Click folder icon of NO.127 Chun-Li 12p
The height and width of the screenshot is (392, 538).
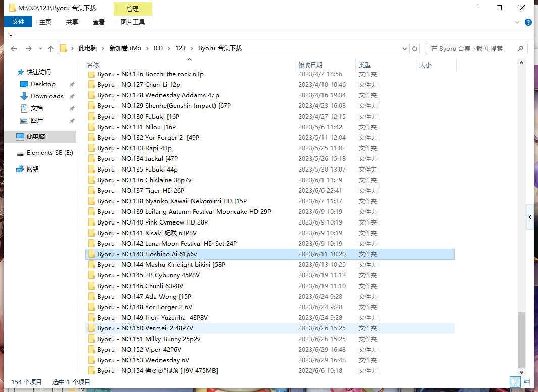click(91, 85)
